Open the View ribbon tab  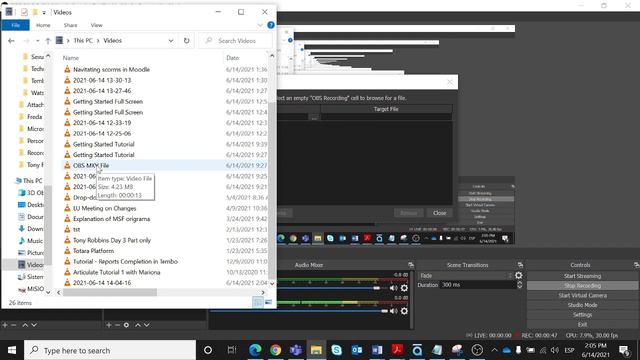pyautogui.click(x=96, y=25)
